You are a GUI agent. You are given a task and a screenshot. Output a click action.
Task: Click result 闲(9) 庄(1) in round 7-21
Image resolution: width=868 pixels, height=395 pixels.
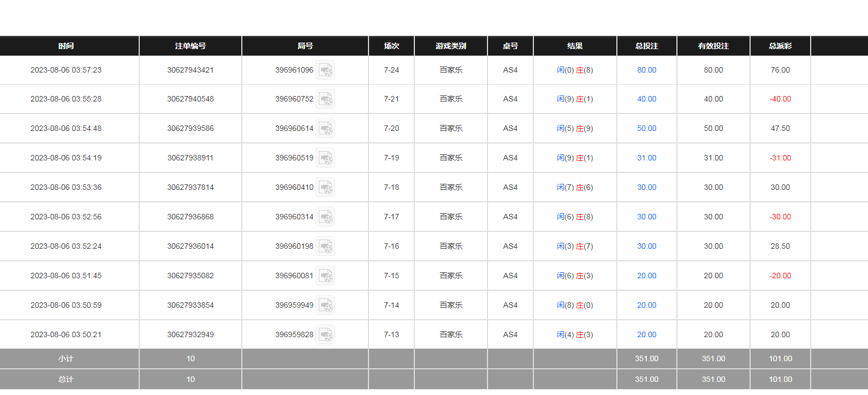[x=574, y=99]
